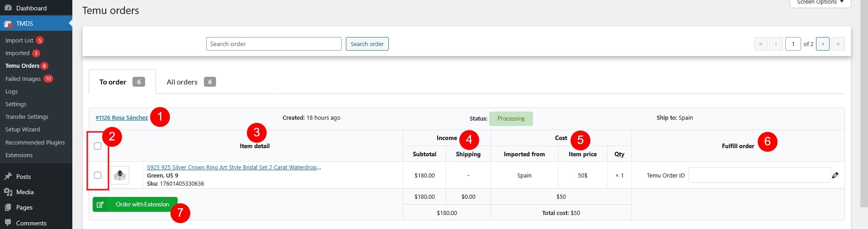The height and width of the screenshot is (229, 868).
Task: Click Created: 18 hours ago text
Action: pyautogui.click(x=311, y=117)
